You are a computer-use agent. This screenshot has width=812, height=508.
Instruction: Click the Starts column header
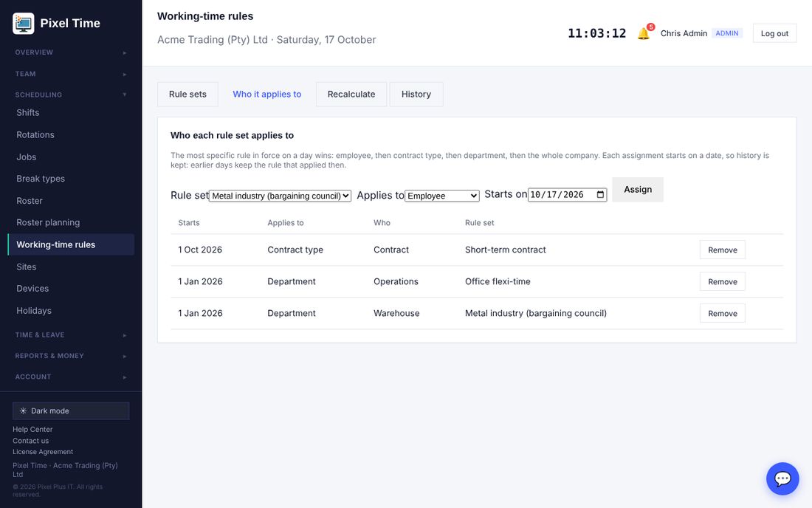click(189, 223)
